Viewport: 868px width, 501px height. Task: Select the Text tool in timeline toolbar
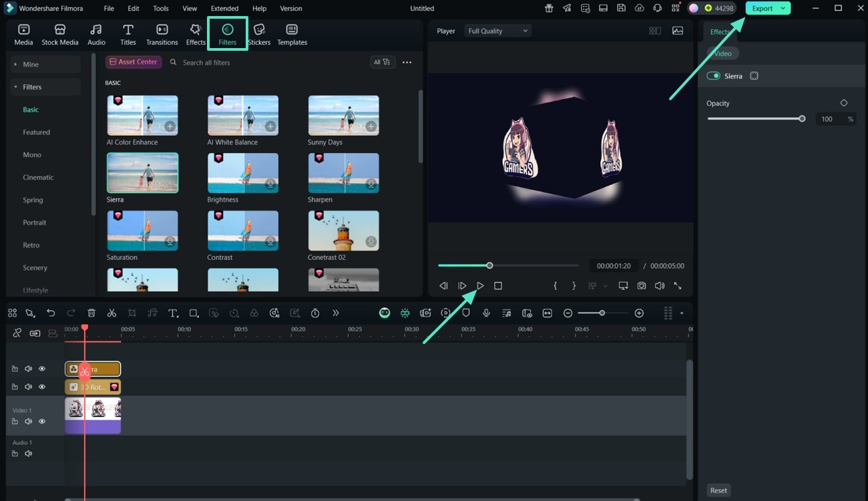(173, 313)
